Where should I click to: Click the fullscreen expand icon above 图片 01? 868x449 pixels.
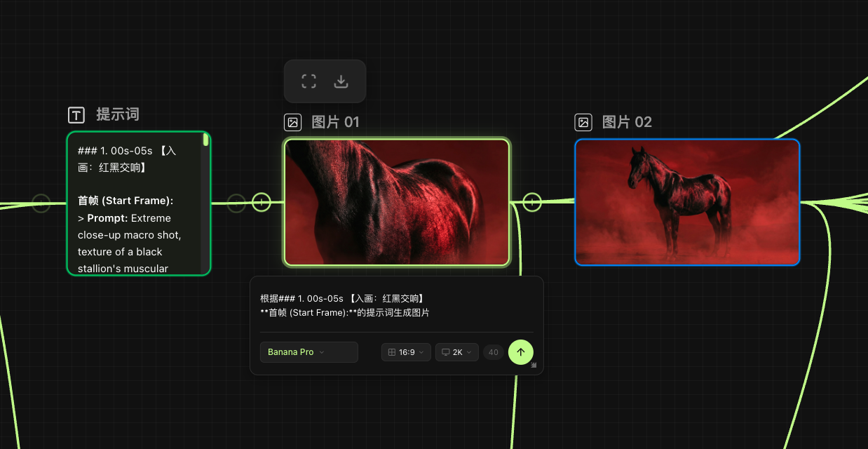[308, 81]
